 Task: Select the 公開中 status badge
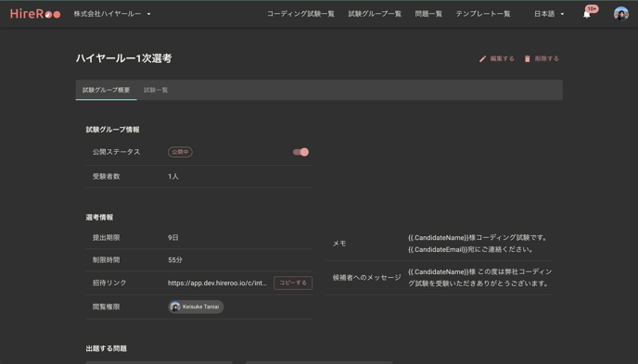[x=180, y=152]
